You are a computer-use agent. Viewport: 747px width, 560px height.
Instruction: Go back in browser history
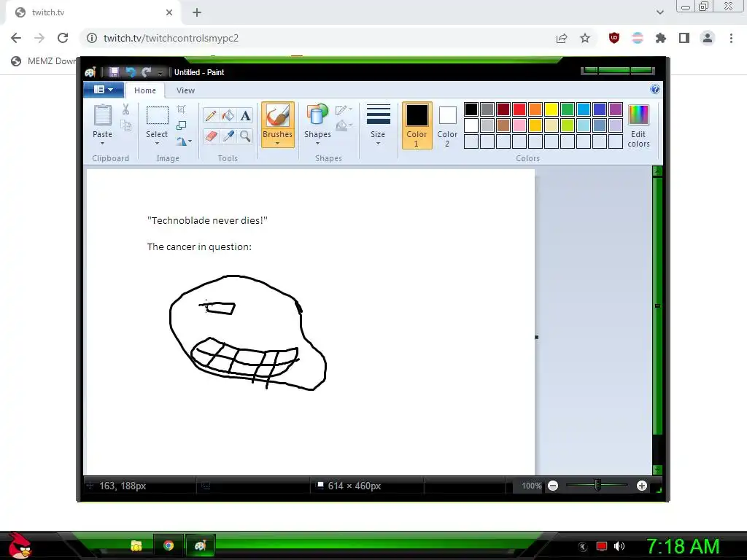pos(16,38)
